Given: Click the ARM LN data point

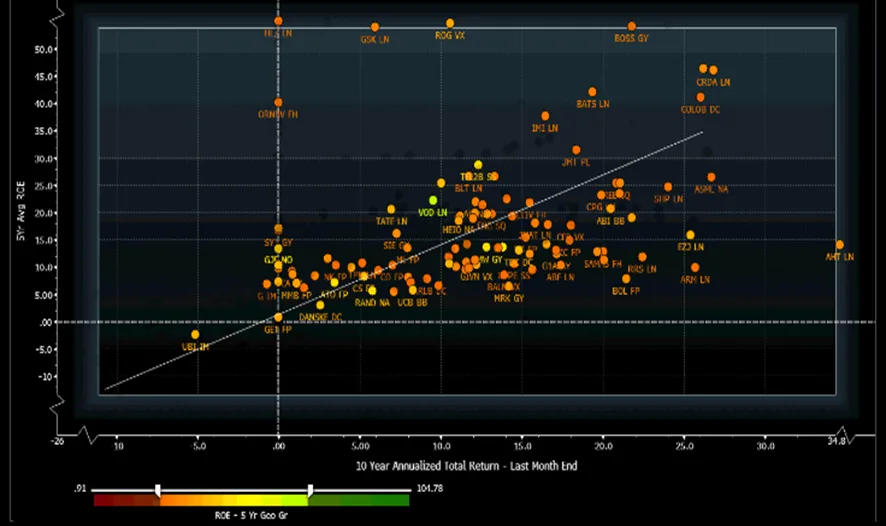Looking at the screenshot, I should [695, 268].
